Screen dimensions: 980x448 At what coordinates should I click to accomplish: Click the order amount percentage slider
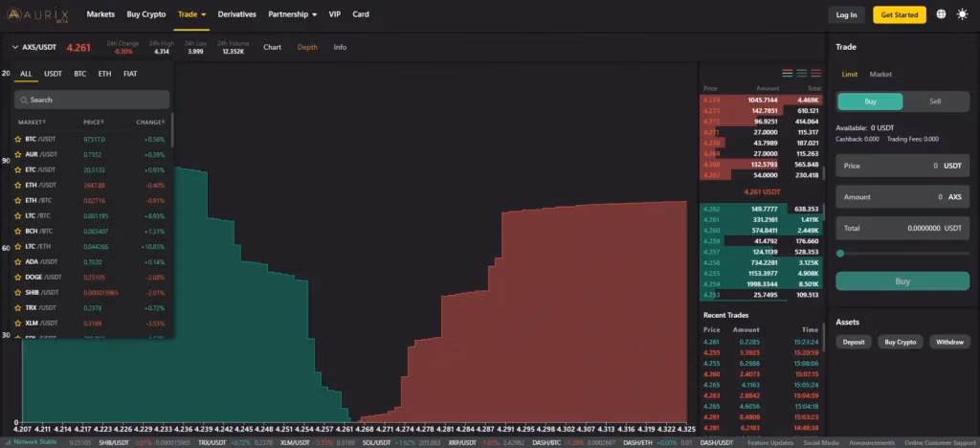point(902,253)
